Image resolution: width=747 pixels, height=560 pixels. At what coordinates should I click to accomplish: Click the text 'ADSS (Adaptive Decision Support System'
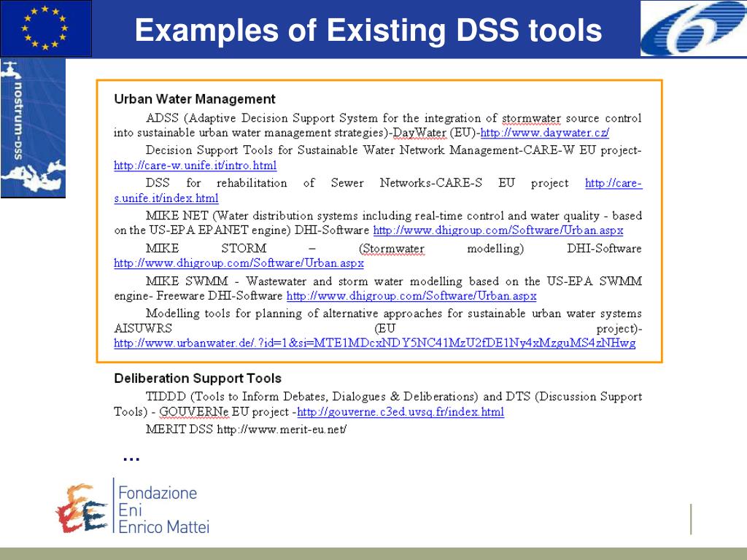coord(262,118)
